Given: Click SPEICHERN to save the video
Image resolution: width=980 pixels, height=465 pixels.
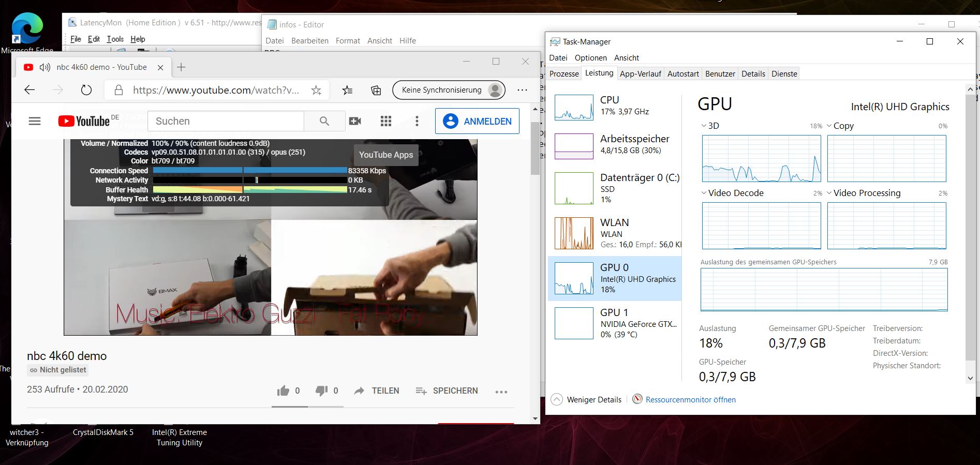Looking at the screenshot, I should (447, 391).
